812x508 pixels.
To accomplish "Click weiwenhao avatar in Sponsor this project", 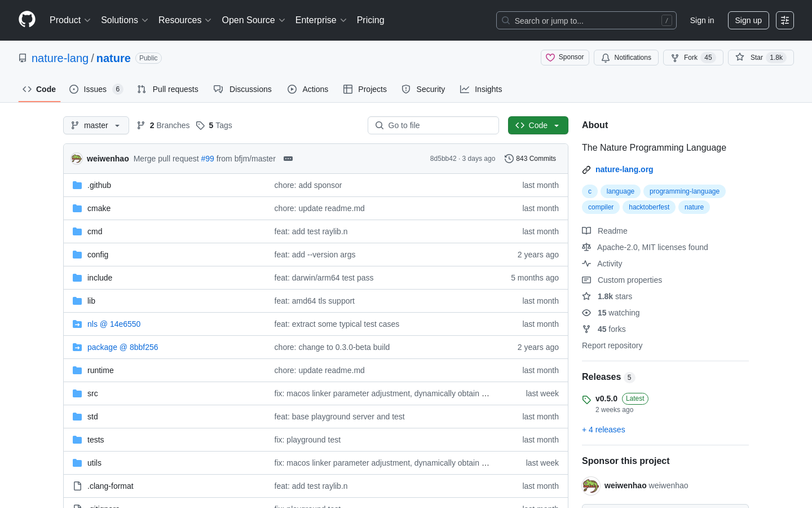I will (x=591, y=485).
